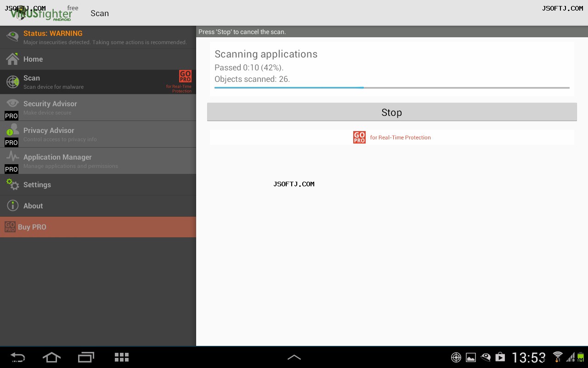588x368 pixels.
Task: Click the Settings gears icon
Action: [12, 184]
